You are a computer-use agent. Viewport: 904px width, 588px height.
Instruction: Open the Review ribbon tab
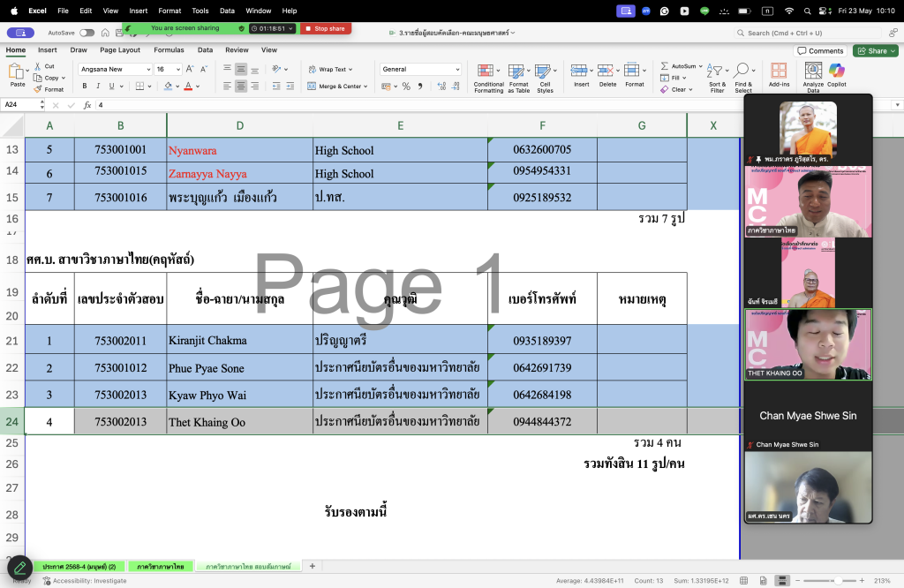[237, 50]
